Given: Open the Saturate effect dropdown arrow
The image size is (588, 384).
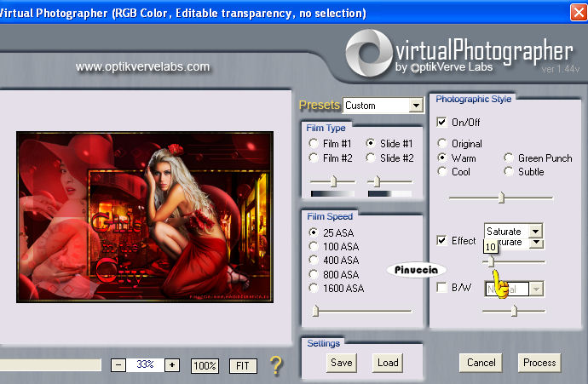Looking at the screenshot, I should pos(536,231).
